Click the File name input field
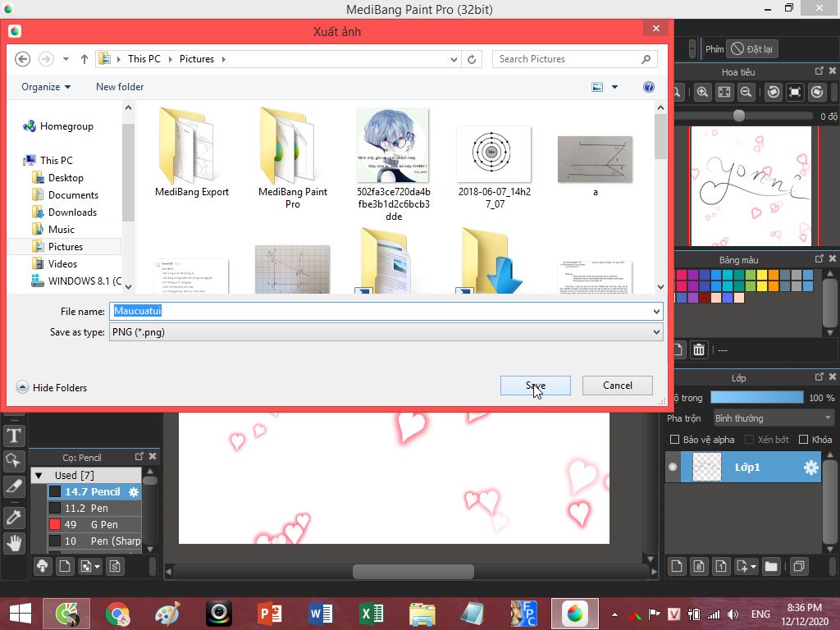Screen dimensions: 840x630 tap(379, 311)
